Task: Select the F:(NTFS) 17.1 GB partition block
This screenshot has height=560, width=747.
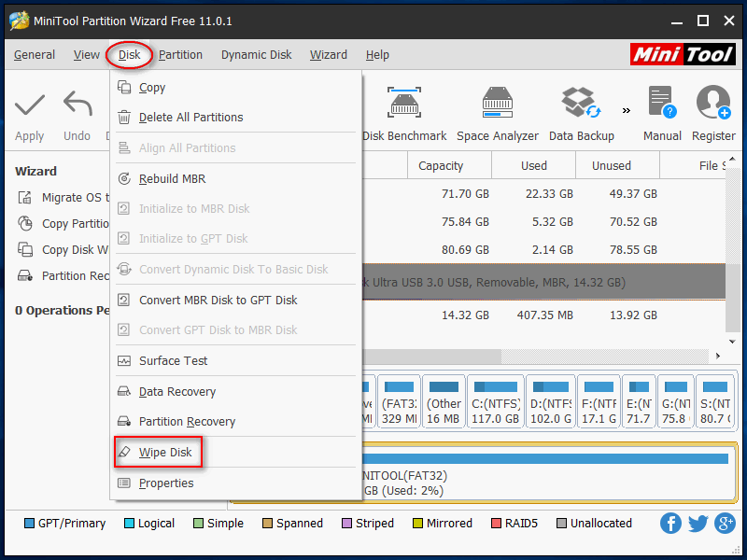Action: pos(599,401)
